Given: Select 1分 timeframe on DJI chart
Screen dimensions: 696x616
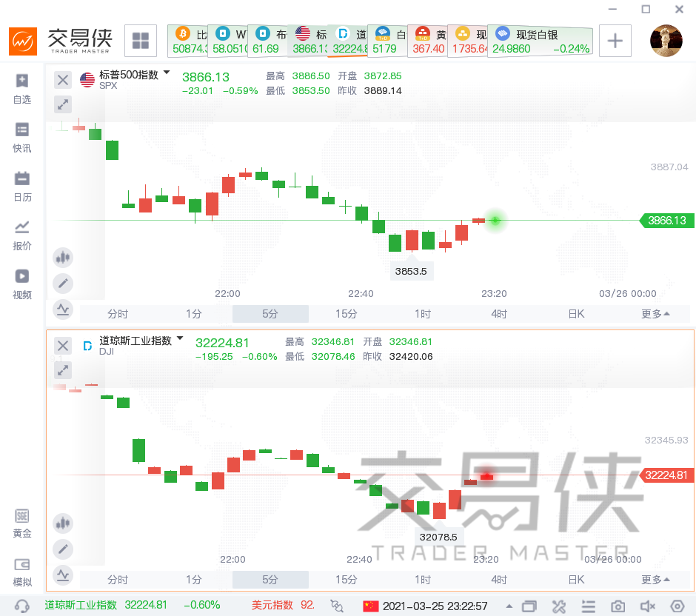Looking at the screenshot, I should [194, 580].
